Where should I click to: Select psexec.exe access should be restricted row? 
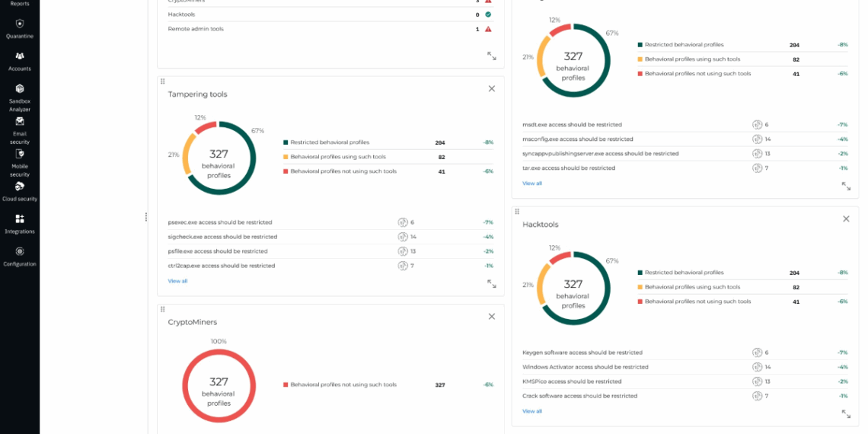pos(220,222)
